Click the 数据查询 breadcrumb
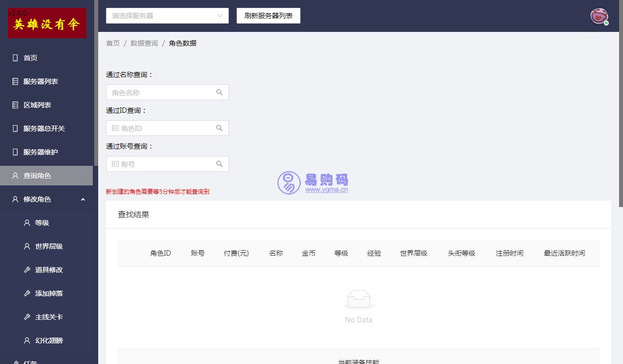This screenshot has width=623, height=364. click(x=144, y=43)
